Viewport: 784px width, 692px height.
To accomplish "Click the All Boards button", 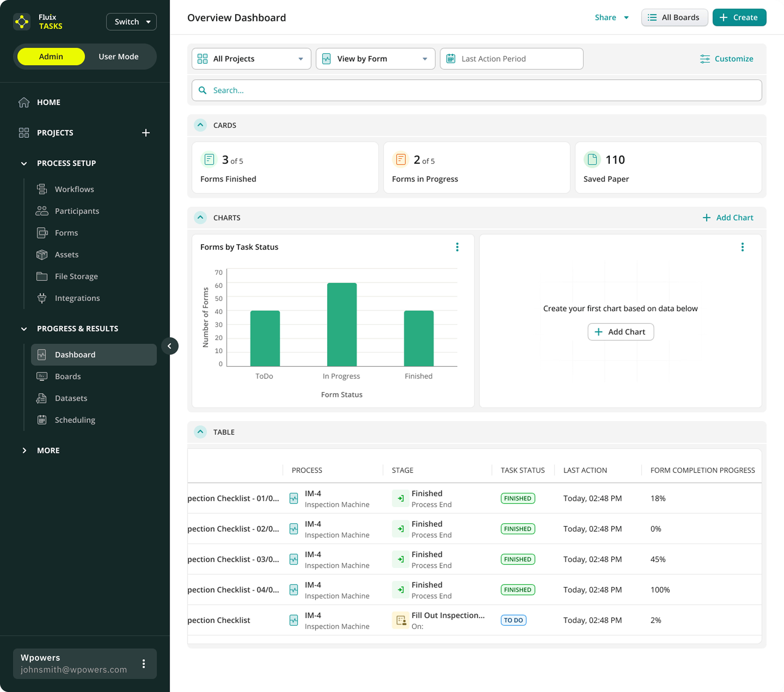I will click(x=674, y=17).
